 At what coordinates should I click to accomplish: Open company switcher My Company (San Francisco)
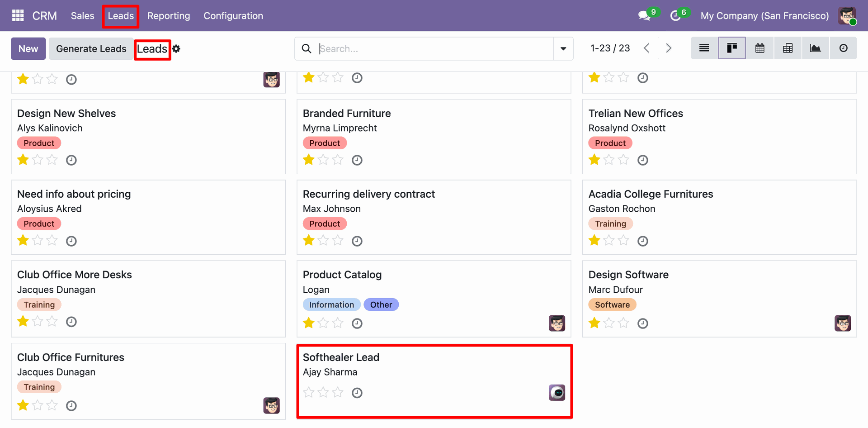(764, 16)
